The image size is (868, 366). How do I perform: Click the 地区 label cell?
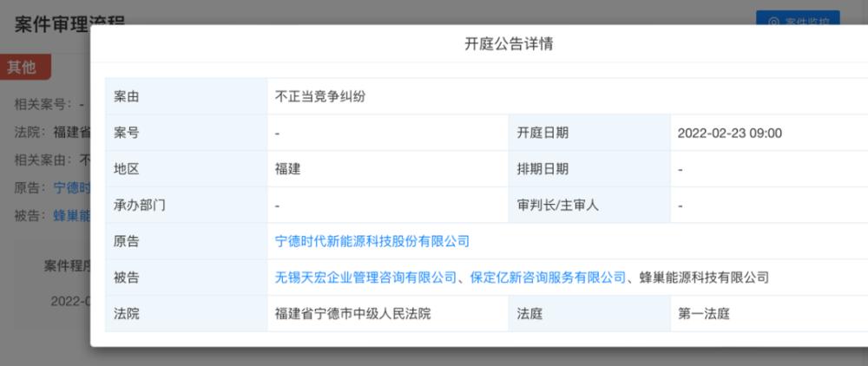[187, 168]
